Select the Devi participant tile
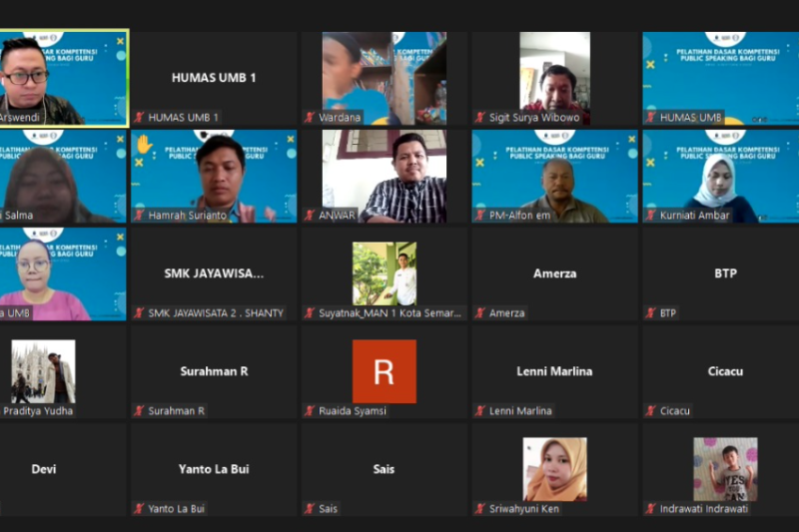This screenshot has height=532, width=799. click(x=44, y=469)
